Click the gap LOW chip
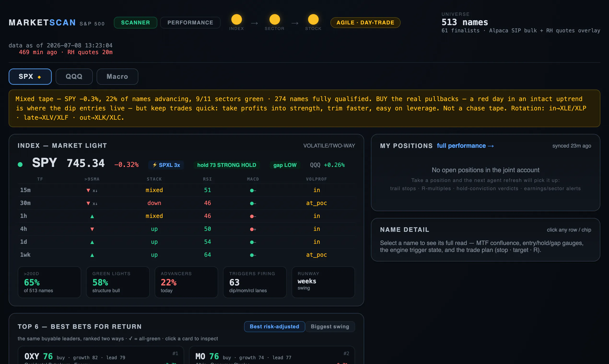 285,165
